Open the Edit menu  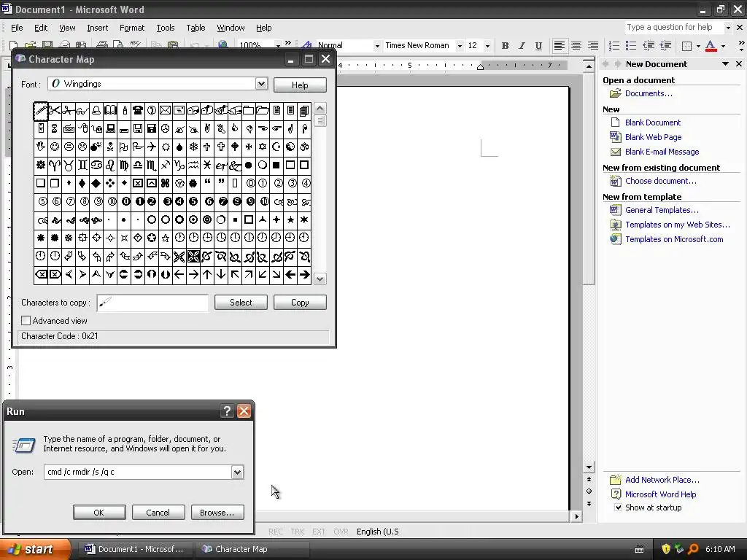(41, 28)
